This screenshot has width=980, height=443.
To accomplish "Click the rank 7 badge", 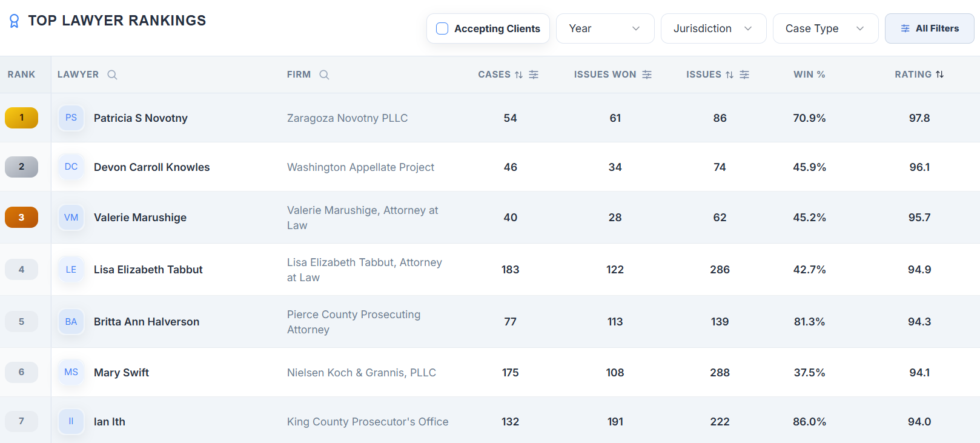I will [21, 421].
